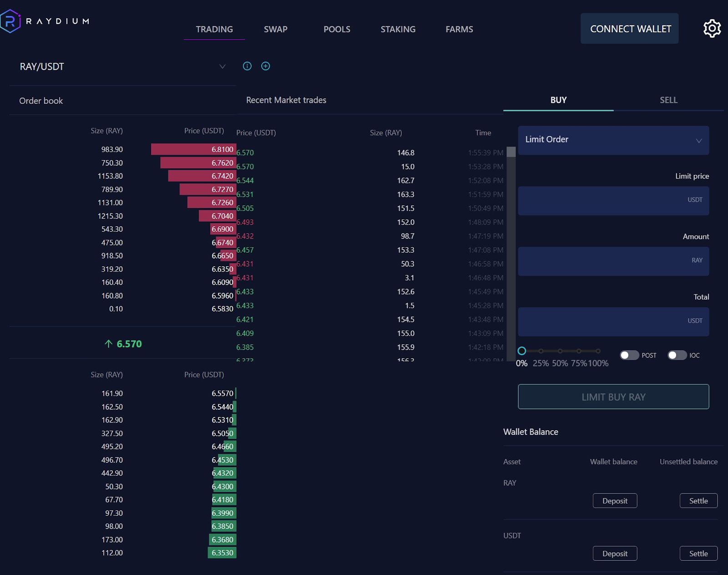The height and width of the screenshot is (575, 728).
Task: Select bid price 6.3680 in order book
Action: pyautogui.click(x=222, y=539)
